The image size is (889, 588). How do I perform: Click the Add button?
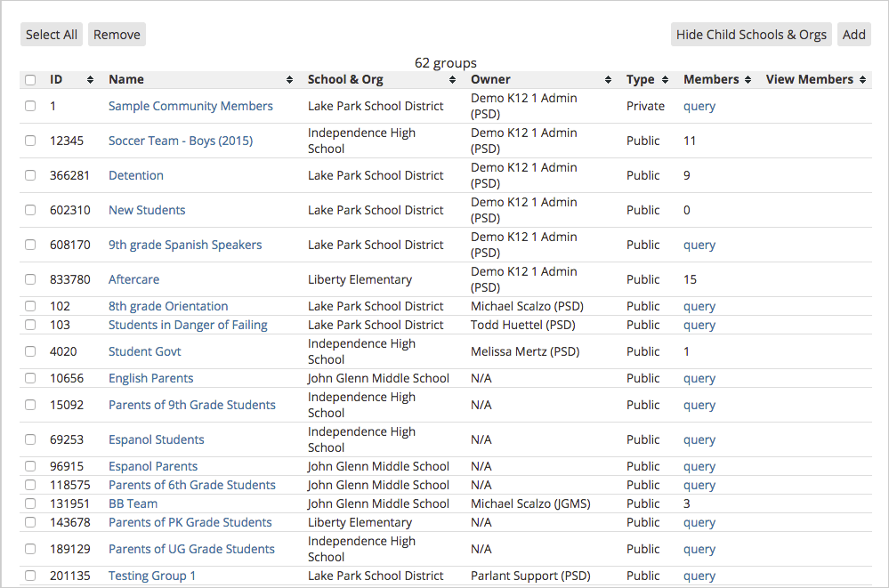(x=853, y=35)
